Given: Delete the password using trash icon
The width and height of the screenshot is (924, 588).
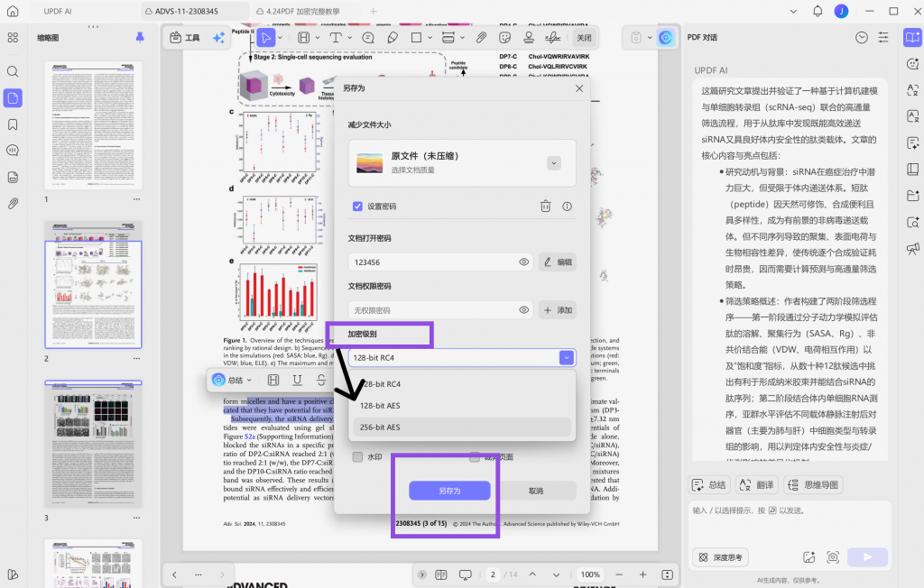Looking at the screenshot, I should [x=546, y=207].
